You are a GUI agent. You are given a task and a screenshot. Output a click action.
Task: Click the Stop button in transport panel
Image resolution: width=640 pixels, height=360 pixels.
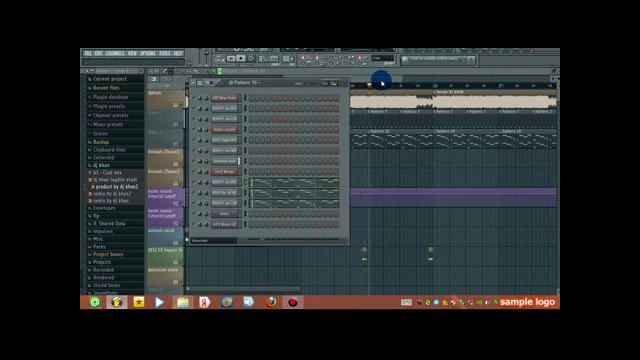[x=241, y=59]
